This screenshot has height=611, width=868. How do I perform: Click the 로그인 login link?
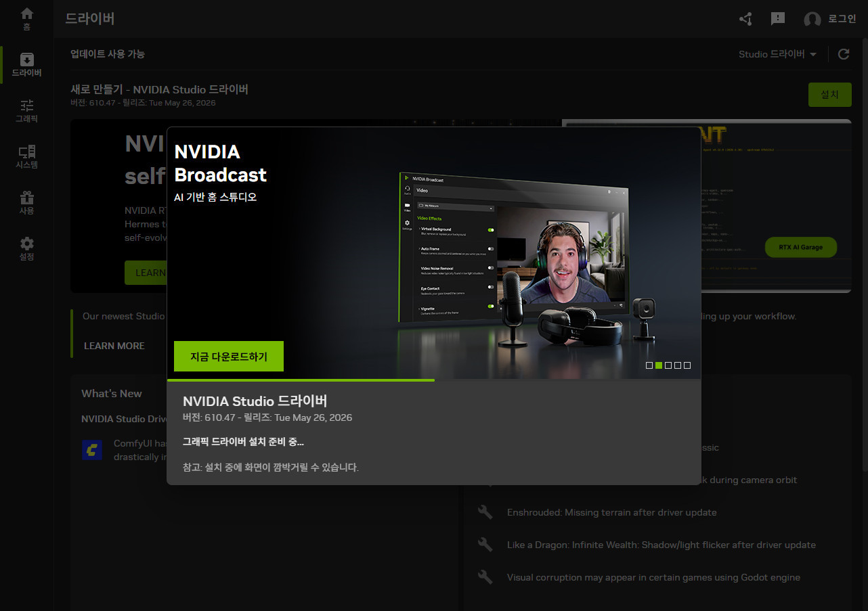[x=842, y=19]
